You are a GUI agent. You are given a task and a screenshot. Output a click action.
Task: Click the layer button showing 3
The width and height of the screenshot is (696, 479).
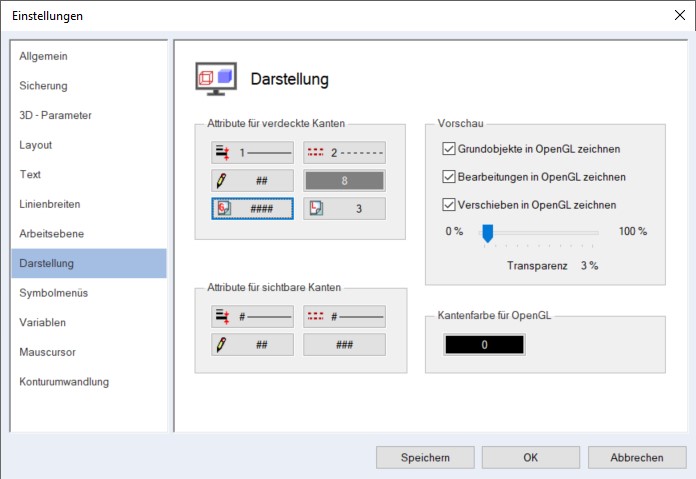pos(344,209)
